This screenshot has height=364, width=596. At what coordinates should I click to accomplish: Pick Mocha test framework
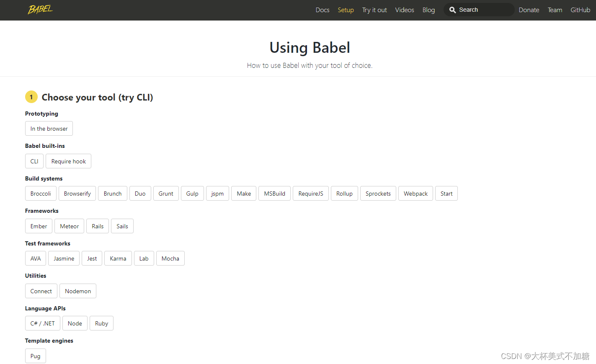click(x=170, y=258)
